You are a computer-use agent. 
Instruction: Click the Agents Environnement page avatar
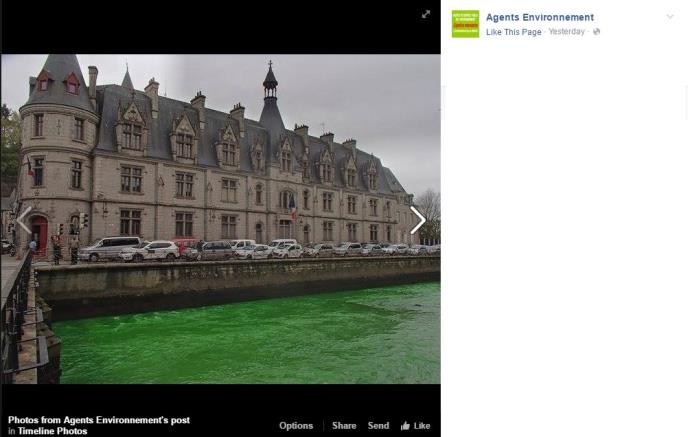point(465,24)
